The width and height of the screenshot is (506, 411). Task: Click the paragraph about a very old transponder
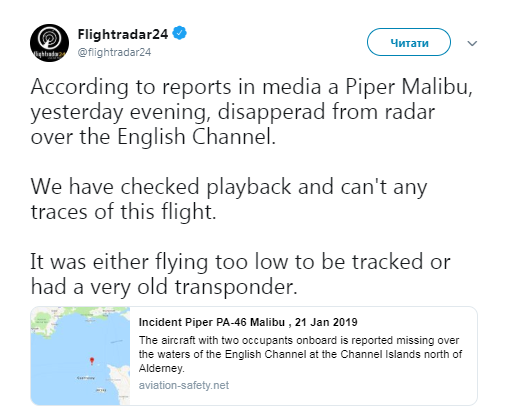(x=240, y=274)
